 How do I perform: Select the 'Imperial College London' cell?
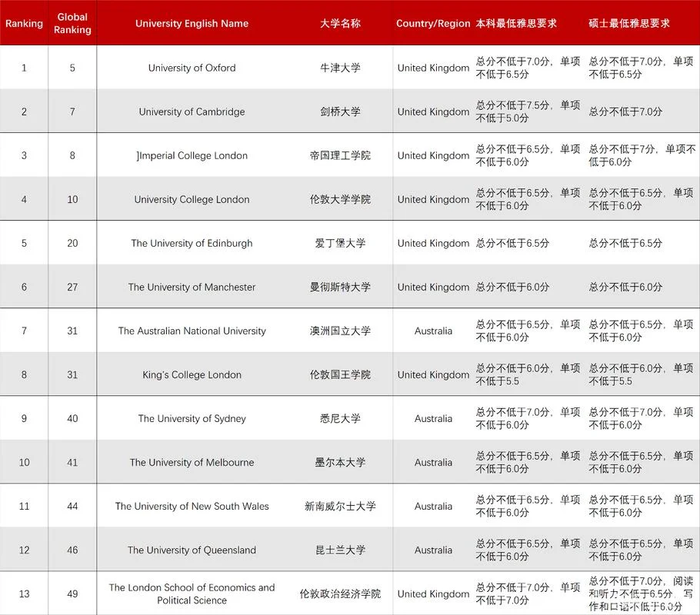[192, 155]
